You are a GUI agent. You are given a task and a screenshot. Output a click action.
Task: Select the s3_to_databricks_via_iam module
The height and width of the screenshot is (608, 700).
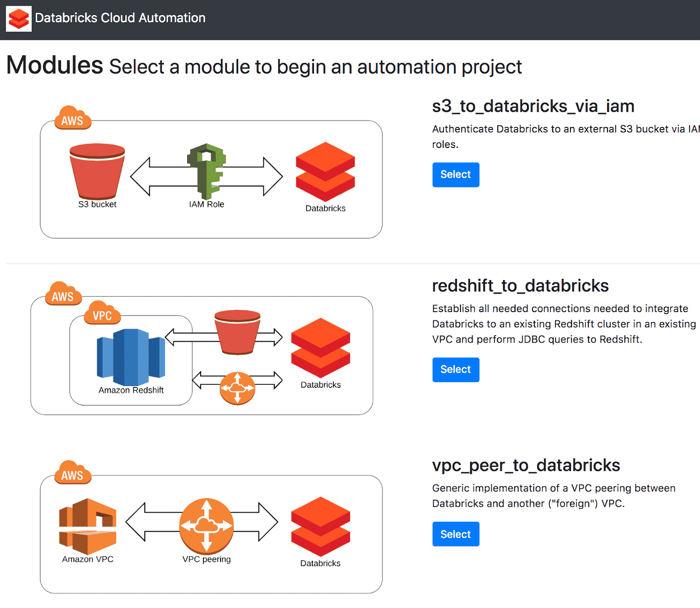[x=455, y=175]
